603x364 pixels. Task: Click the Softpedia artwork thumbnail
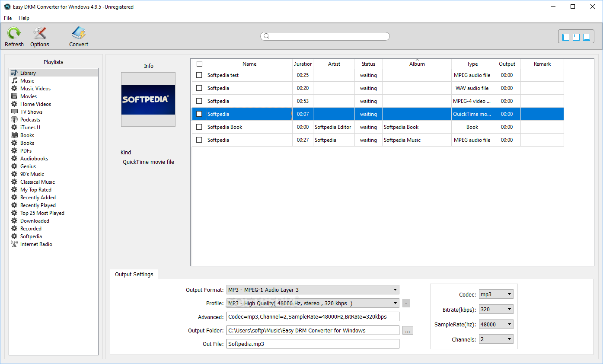148,99
